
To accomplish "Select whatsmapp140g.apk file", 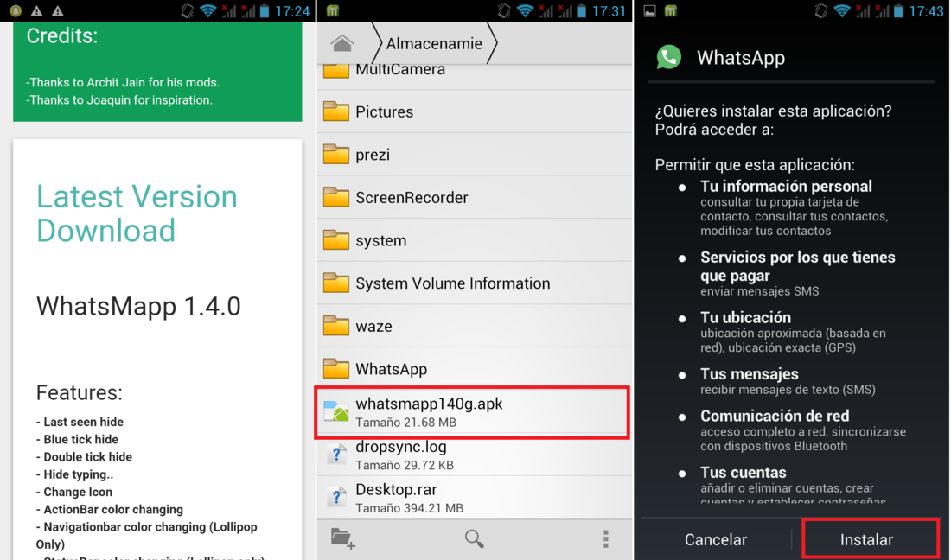I will pos(472,412).
